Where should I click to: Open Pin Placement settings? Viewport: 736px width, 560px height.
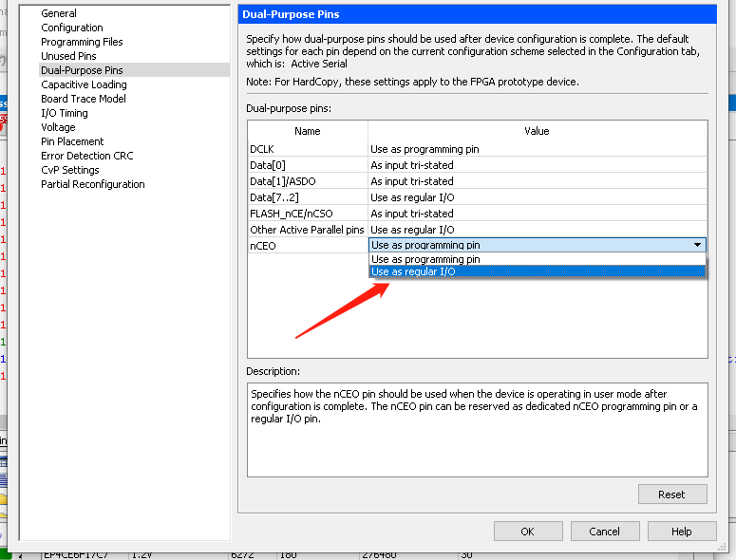point(72,141)
